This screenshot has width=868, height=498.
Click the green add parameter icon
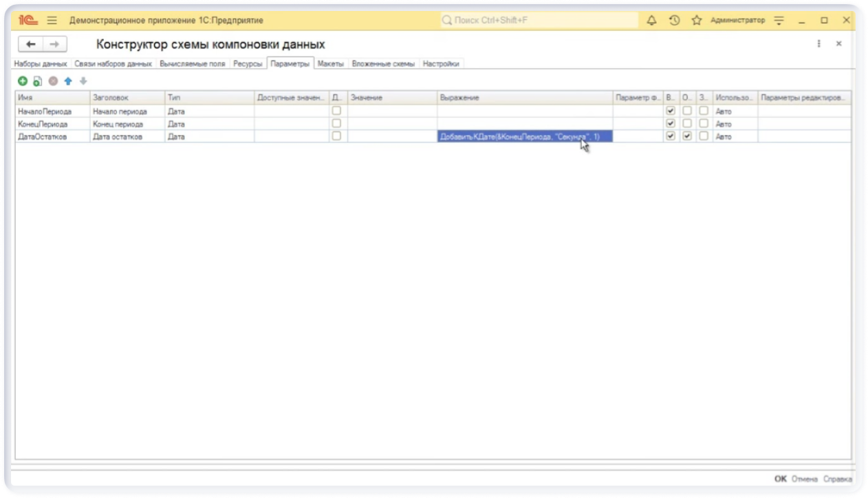(x=22, y=81)
